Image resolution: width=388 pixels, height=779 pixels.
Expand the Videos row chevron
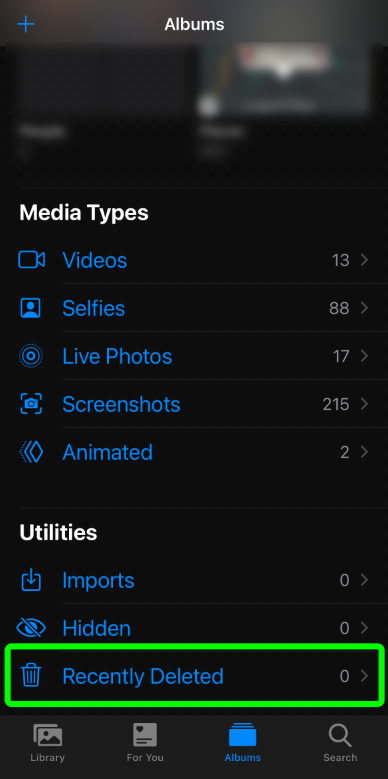coord(365,260)
